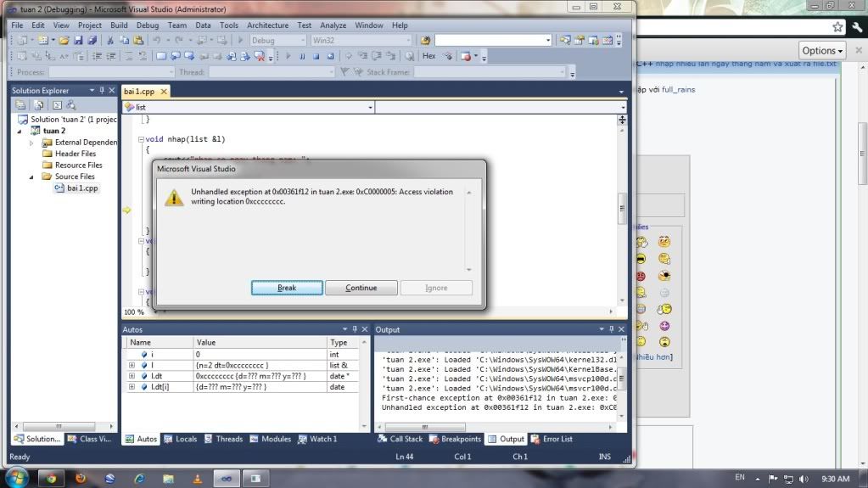Click into the Find combo box field
Image resolution: width=868 pixels, height=488 pixels.
pyautogui.click(x=493, y=41)
